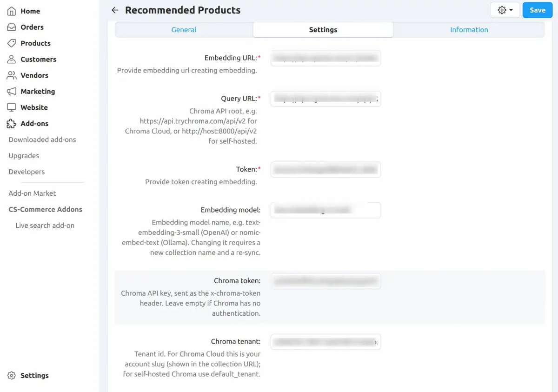Click the Customers person icon
The width and height of the screenshot is (558, 392).
[x=12, y=59]
